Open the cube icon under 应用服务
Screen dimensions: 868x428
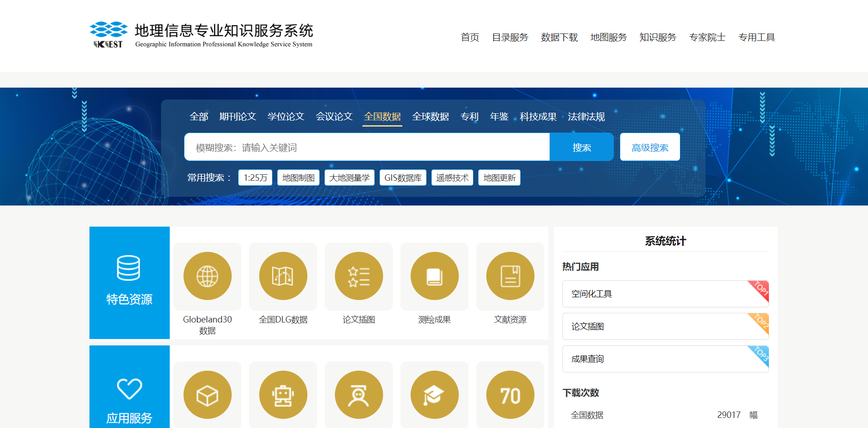207,395
